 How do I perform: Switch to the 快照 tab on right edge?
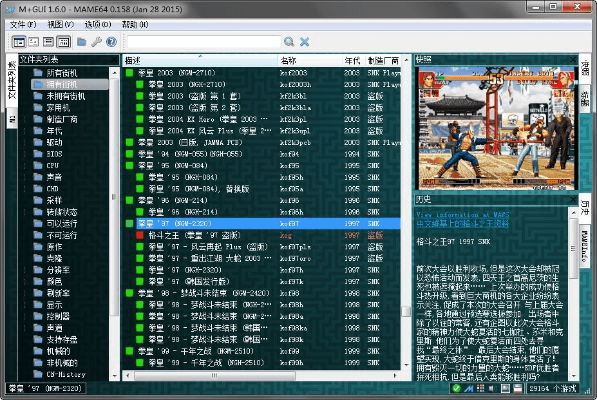[584, 70]
